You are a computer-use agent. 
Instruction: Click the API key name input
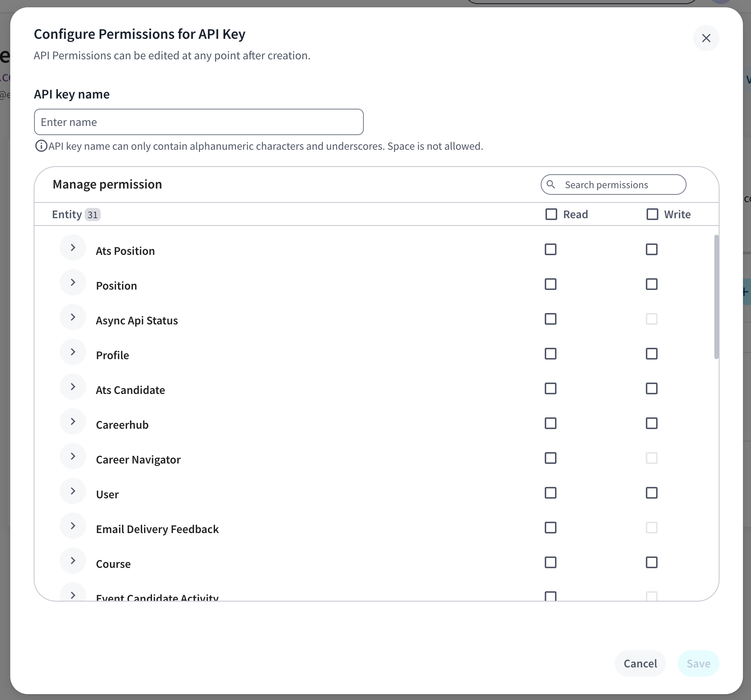pos(199,122)
